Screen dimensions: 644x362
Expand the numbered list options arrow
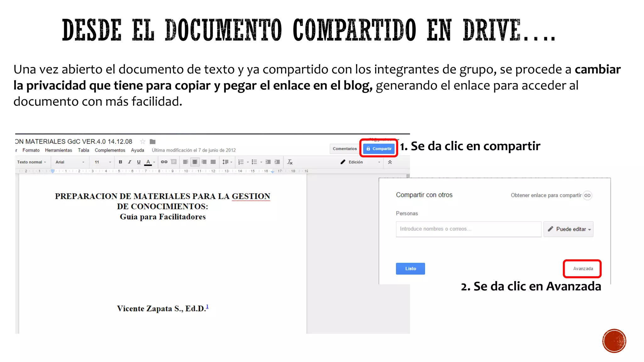248,162
